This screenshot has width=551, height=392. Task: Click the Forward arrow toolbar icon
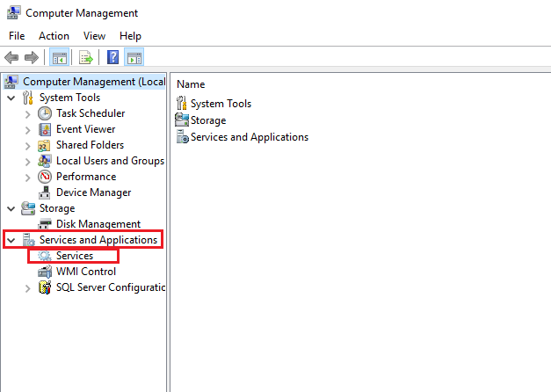[x=32, y=57]
